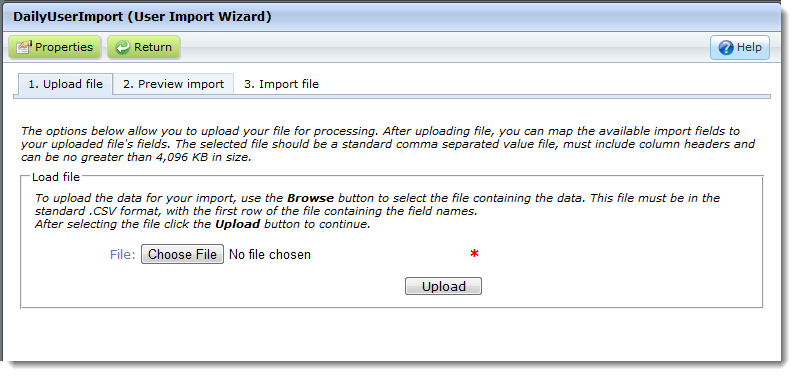Click the No file chosen text
The width and height of the screenshot is (796, 376).
click(270, 255)
